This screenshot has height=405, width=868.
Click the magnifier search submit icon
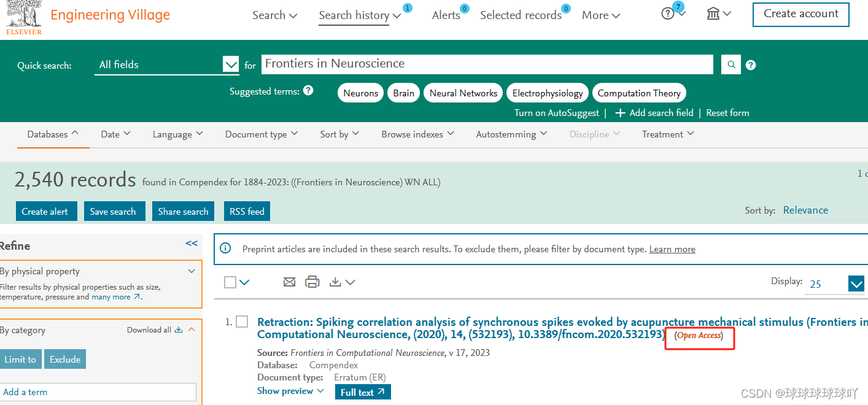(731, 64)
